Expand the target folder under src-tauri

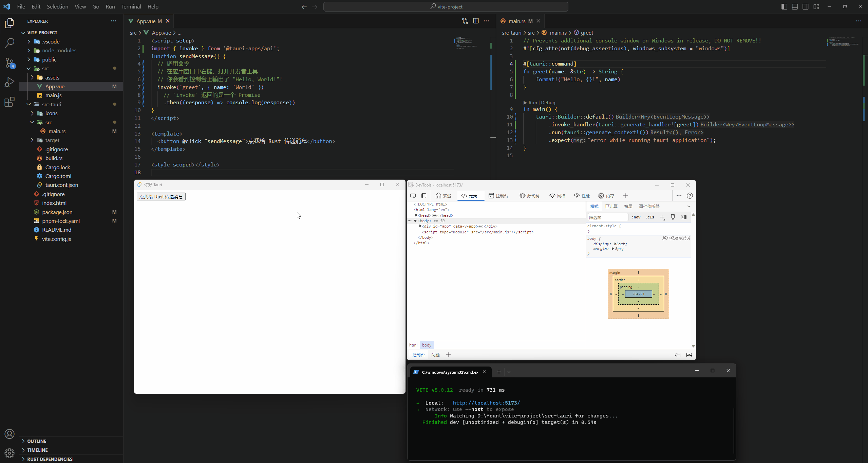coord(33,140)
